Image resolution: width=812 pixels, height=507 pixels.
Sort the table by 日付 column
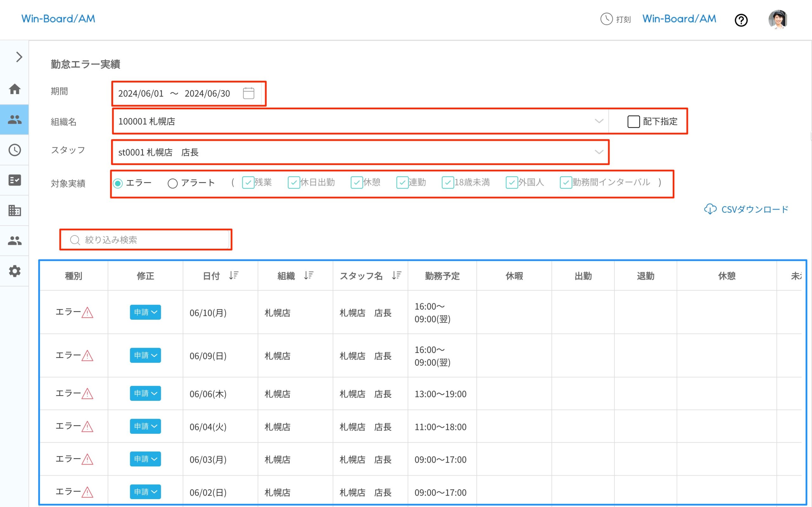click(233, 276)
